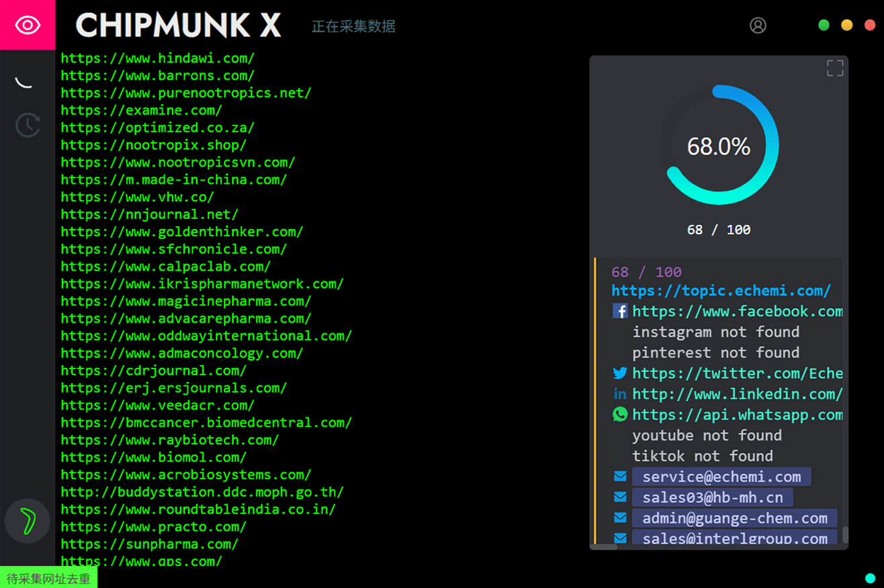The image size is (884, 588).
Task: Click the results panel vertical scrollbar
Action: tap(845, 534)
